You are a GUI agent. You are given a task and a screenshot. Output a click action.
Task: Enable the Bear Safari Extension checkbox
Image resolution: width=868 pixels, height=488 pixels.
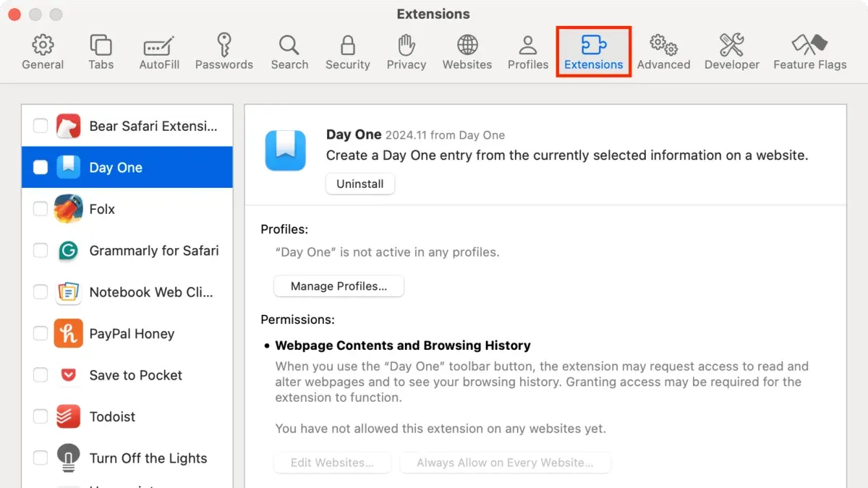tap(41, 126)
